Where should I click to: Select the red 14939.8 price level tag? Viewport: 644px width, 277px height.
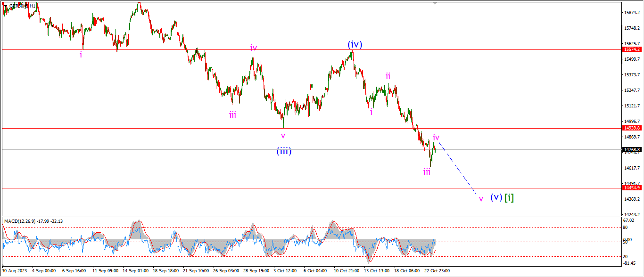point(632,128)
